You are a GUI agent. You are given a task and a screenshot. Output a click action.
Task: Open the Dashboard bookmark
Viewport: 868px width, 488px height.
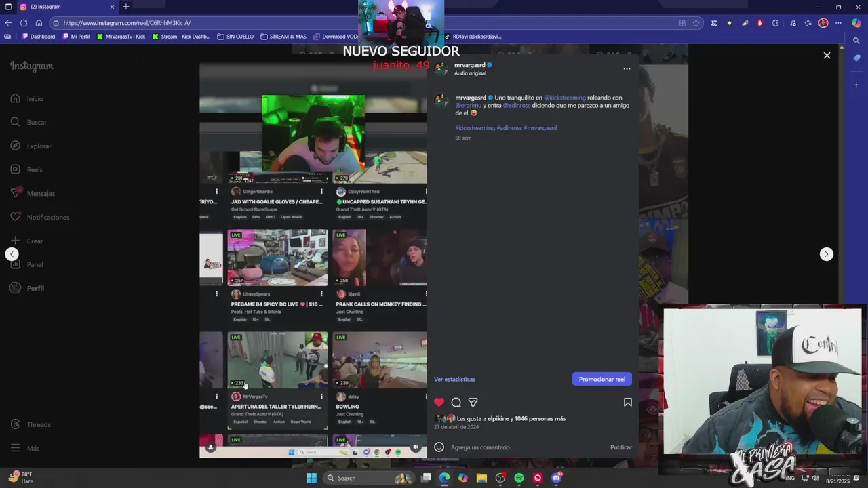coord(38,37)
